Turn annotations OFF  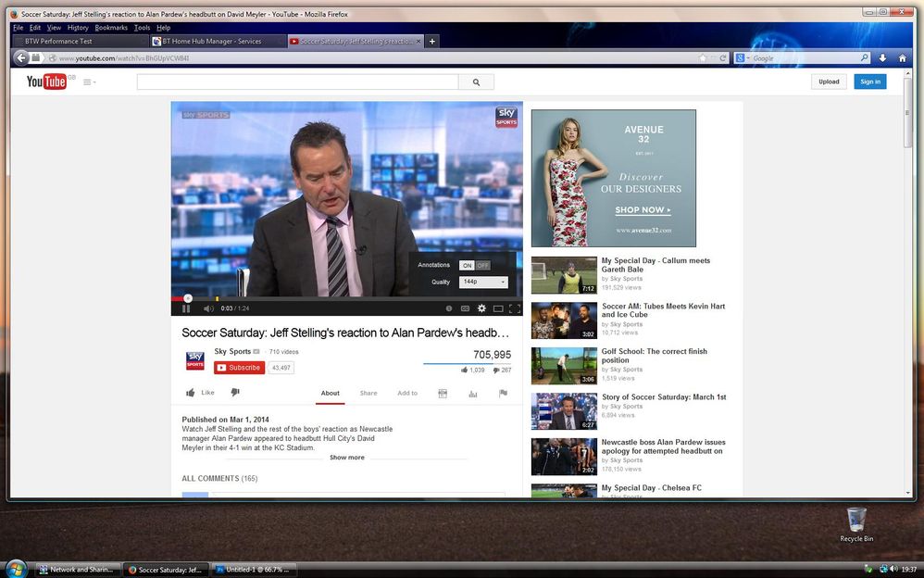tap(482, 266)
